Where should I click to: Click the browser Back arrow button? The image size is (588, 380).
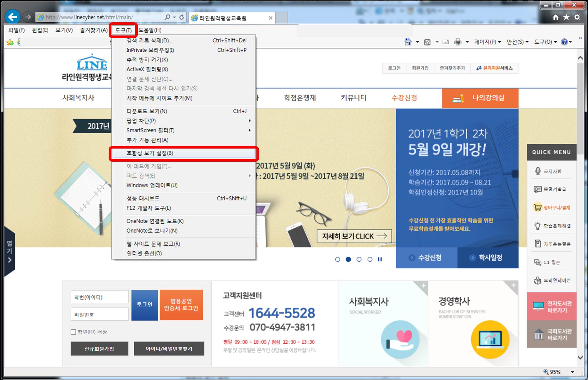click(x=13, y=17)
